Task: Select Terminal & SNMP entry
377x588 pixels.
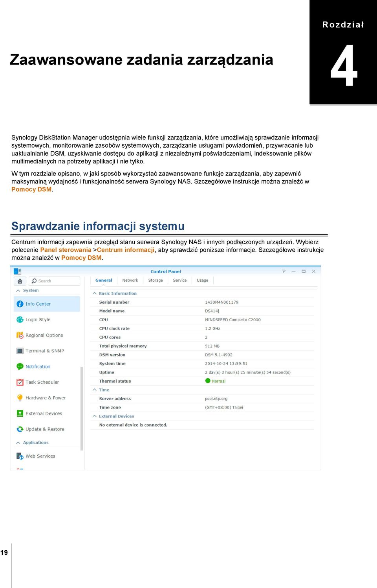Action: coord(45,351)
